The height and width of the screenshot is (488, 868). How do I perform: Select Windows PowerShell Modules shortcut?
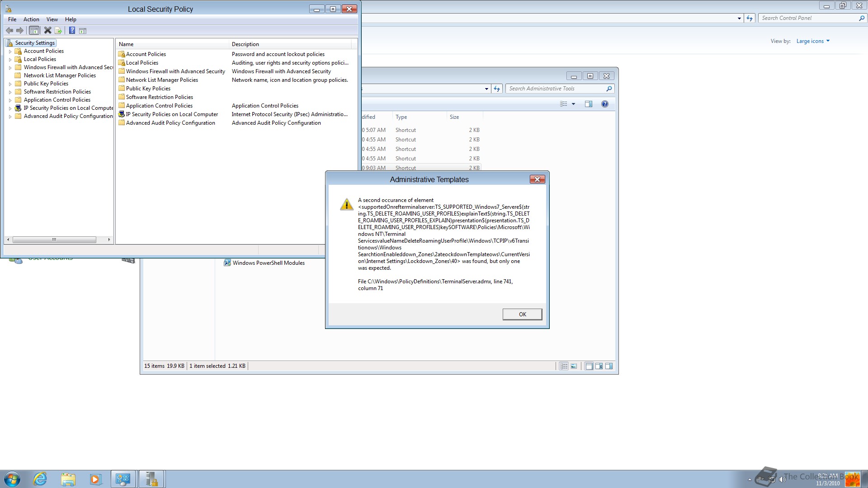pyautogui.click(x=268, y=263)
